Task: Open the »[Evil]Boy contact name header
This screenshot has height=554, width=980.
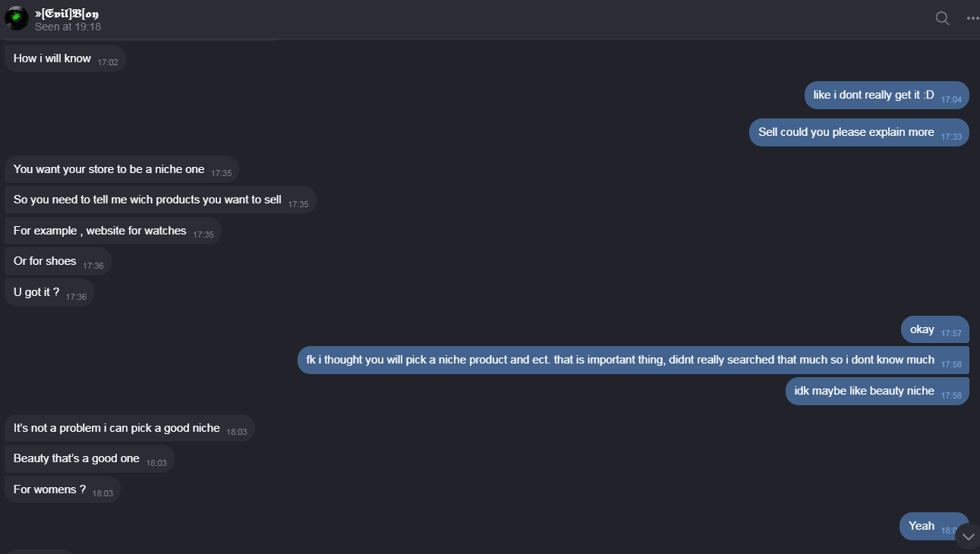Action: pyautogui.click(x=67, y=13)
